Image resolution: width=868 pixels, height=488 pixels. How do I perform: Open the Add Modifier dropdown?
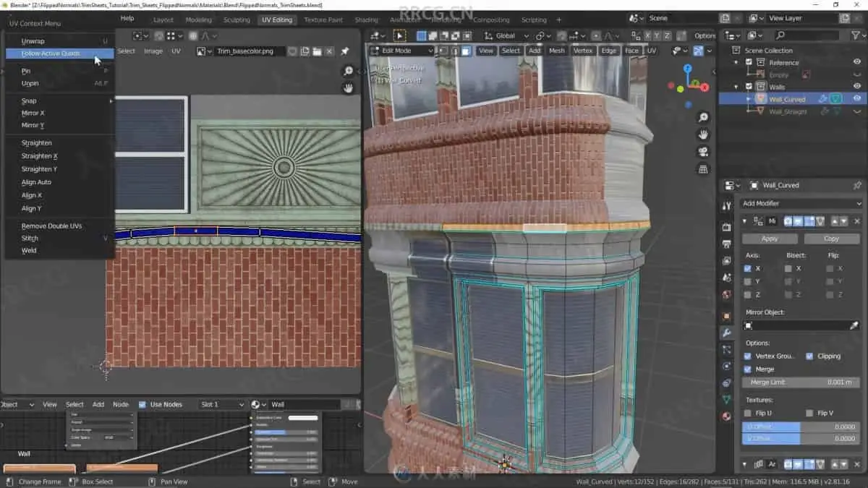pyautogui.click(x=799, y=203)
